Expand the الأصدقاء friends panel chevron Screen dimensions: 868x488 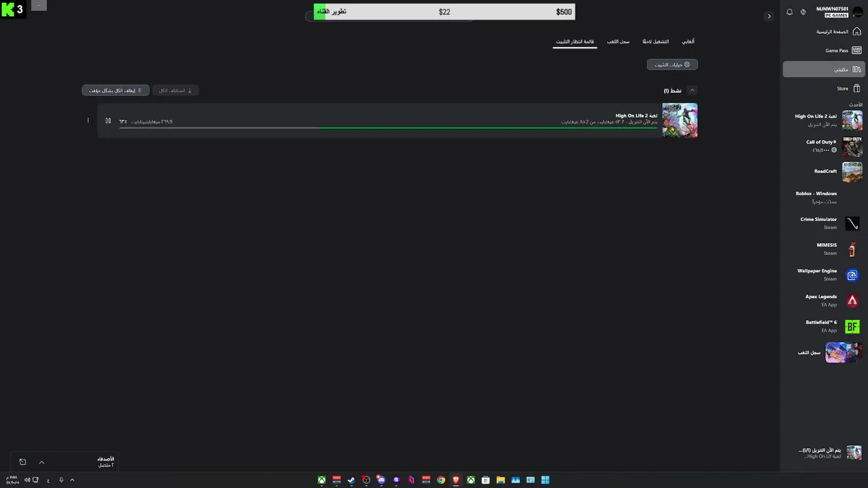coord(41,462)
